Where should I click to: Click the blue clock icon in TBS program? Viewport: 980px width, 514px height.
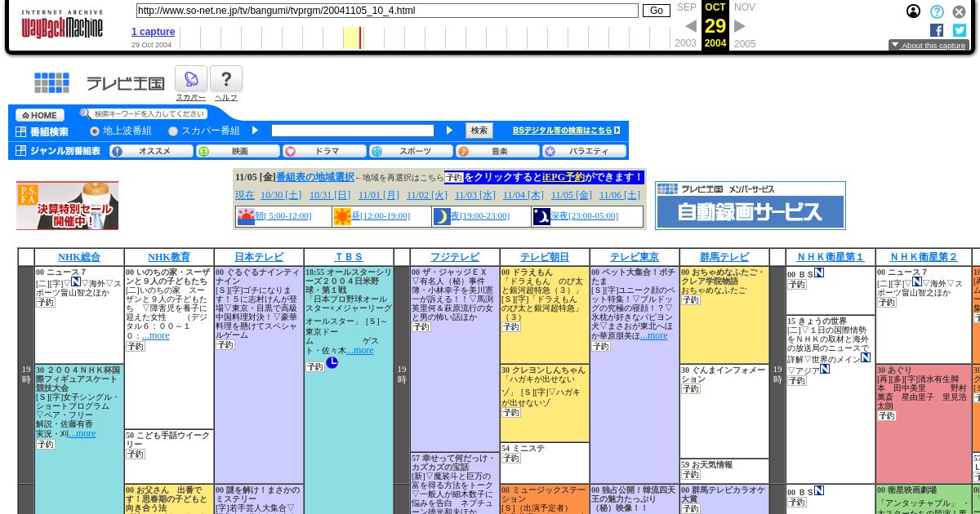pos(332,362)
